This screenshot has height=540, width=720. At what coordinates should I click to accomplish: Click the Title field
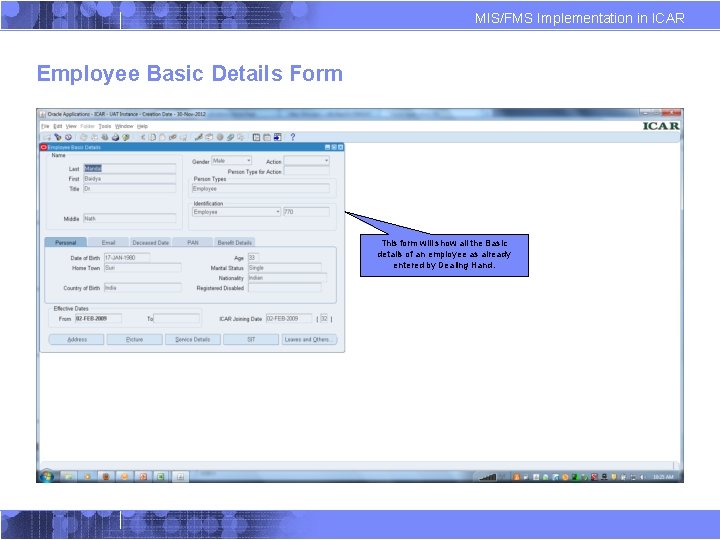pos(129,189)
